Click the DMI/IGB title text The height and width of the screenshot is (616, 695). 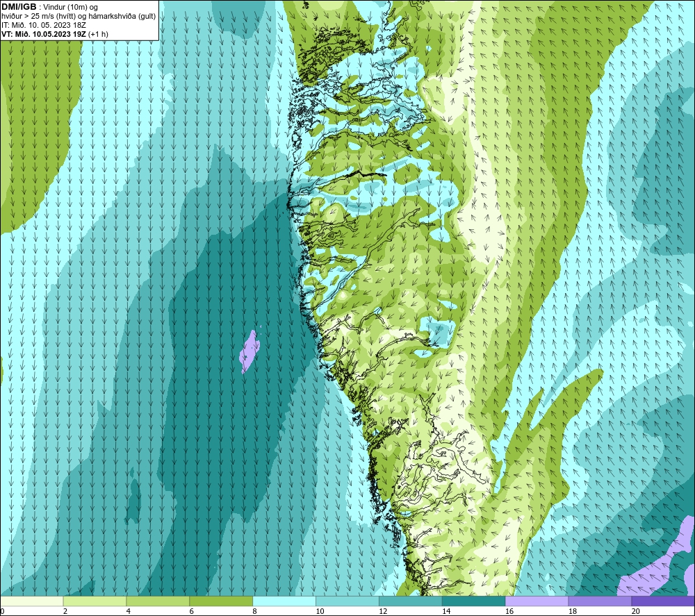19,7
